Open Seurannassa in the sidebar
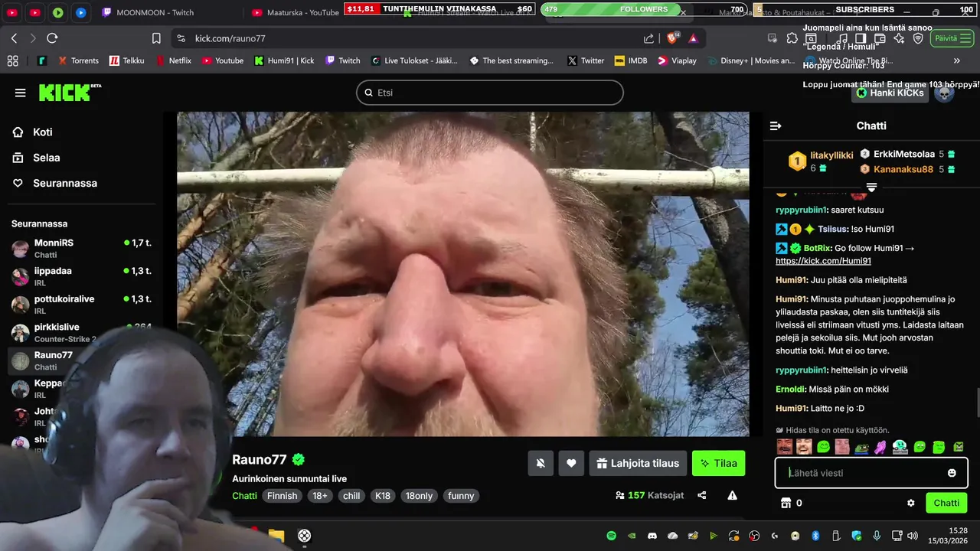Viewport: 980px width, 551px height. 54,184
